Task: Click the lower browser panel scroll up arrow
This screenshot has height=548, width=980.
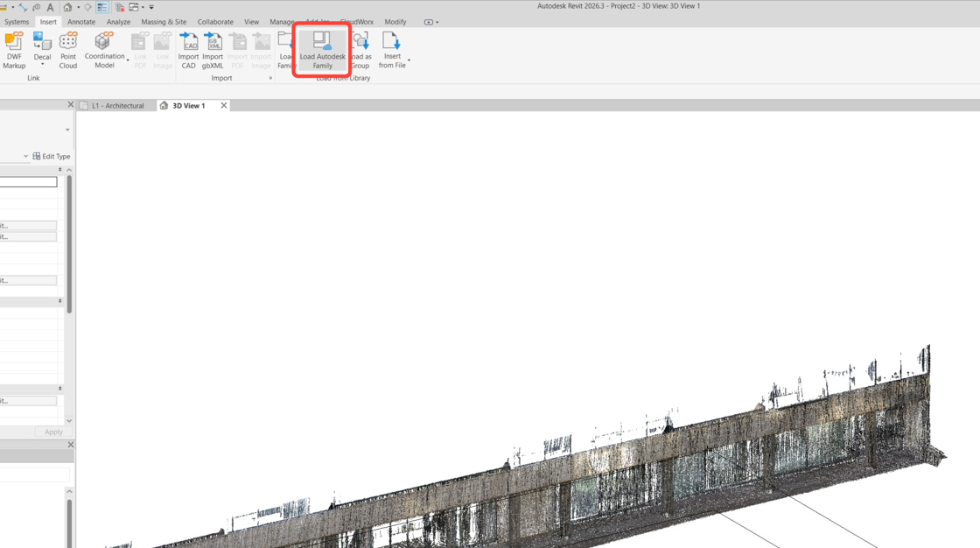Action: pos(69,491)
